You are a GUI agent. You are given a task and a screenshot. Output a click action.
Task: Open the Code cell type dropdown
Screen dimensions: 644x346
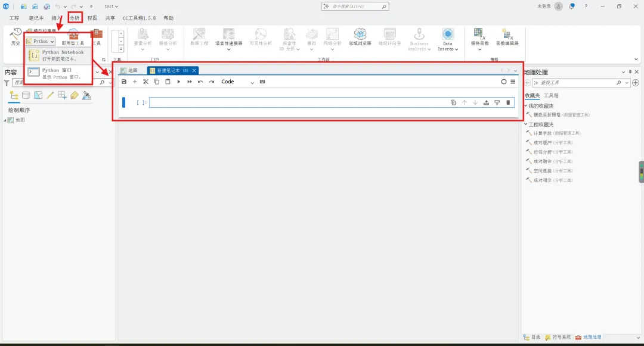238,82
